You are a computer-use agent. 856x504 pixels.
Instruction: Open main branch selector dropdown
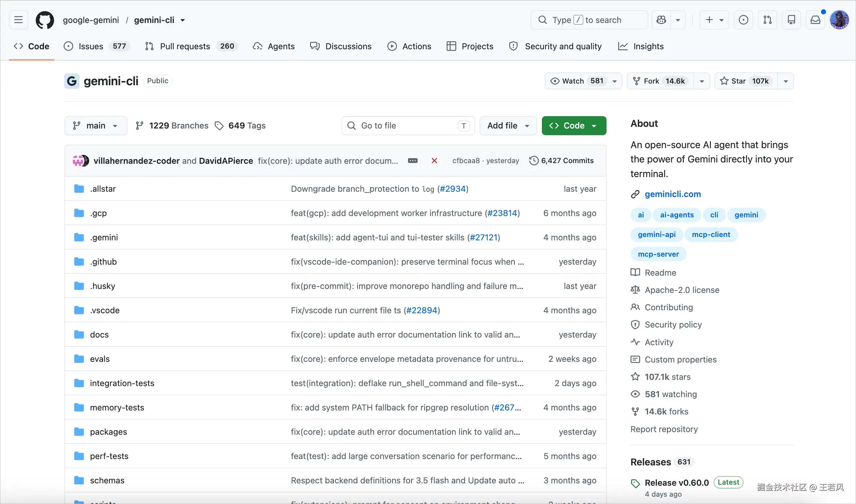(96, 126)
